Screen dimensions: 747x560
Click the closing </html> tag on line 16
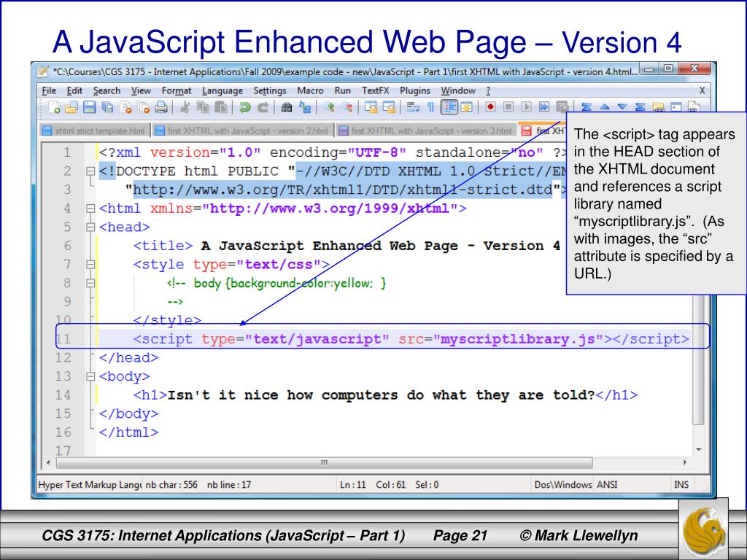[x=128, y=432]
